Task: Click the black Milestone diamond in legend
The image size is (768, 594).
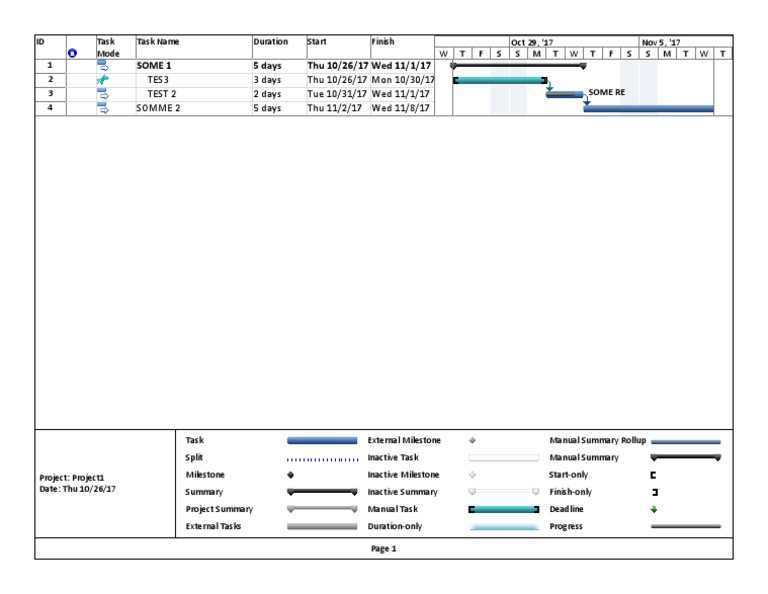Action: click(x=291, y=475)
